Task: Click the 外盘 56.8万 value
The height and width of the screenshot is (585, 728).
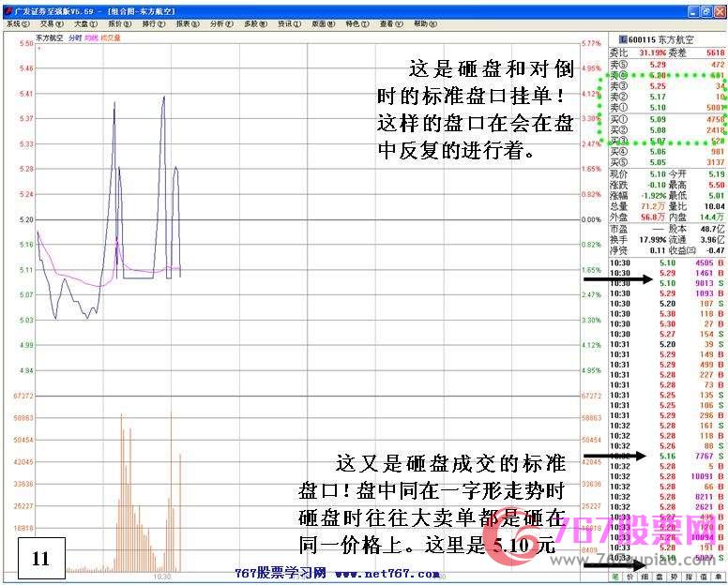Action: pos(653,217)
